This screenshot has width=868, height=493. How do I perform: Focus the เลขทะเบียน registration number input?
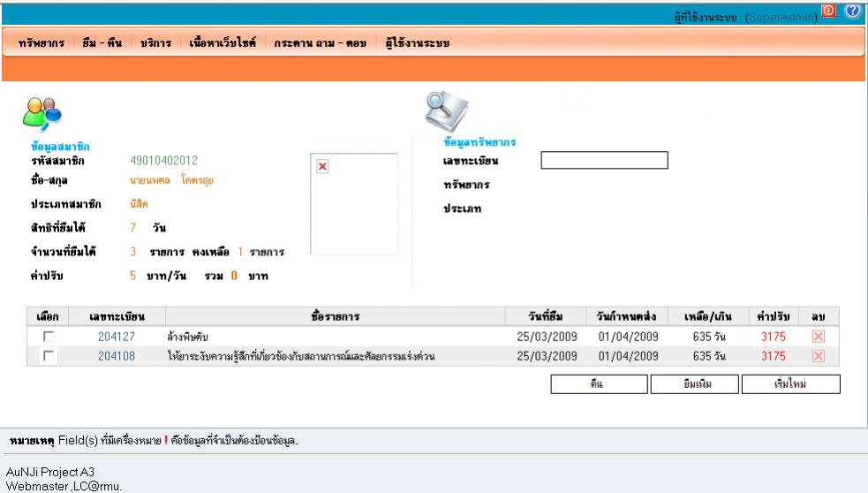tap(605, 160)
